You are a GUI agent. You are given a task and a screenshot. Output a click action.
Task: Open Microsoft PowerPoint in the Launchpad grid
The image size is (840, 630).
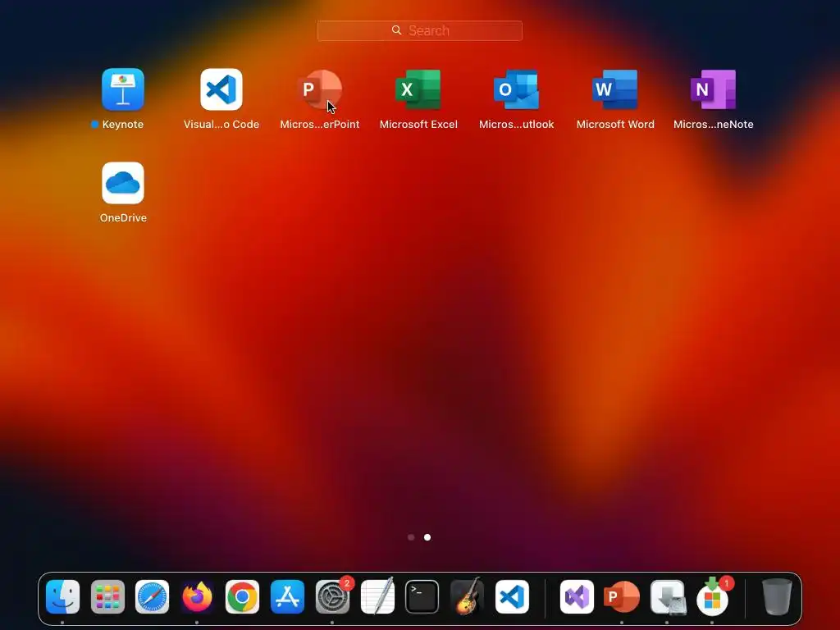[x=320, y=89]
